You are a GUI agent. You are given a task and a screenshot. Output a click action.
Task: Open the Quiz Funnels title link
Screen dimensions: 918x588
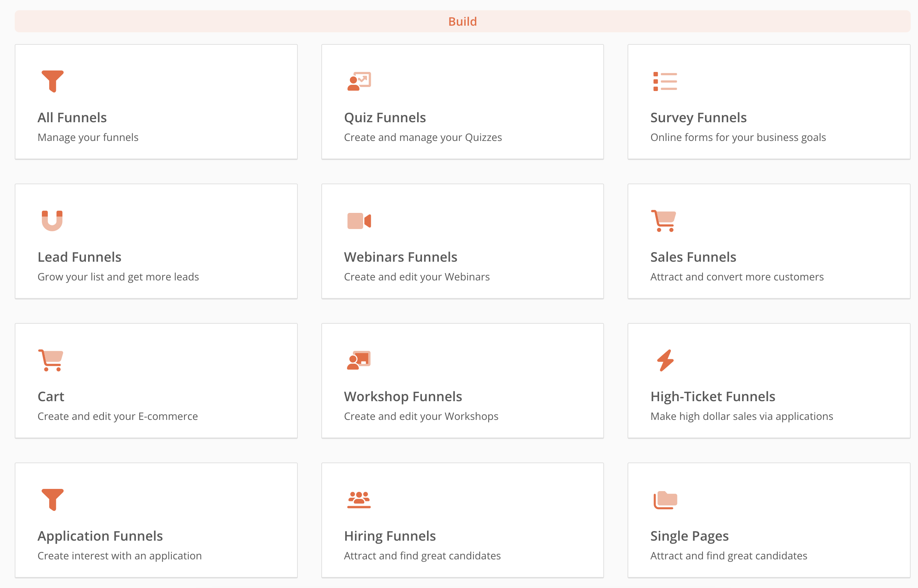384,117
